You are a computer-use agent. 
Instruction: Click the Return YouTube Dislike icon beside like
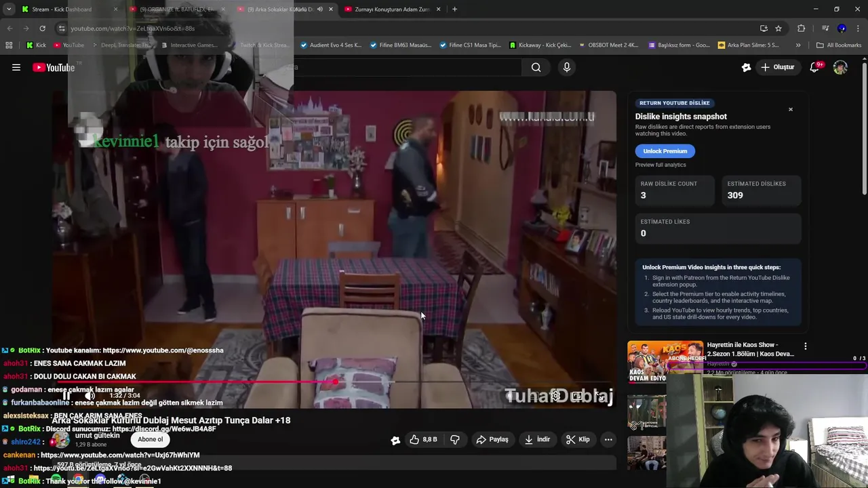coord(395,440)
